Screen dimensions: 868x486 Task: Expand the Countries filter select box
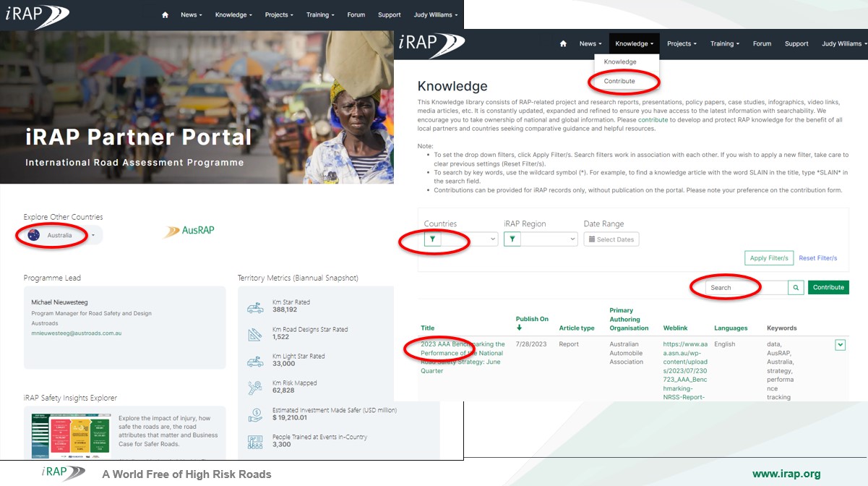[470, 239]
